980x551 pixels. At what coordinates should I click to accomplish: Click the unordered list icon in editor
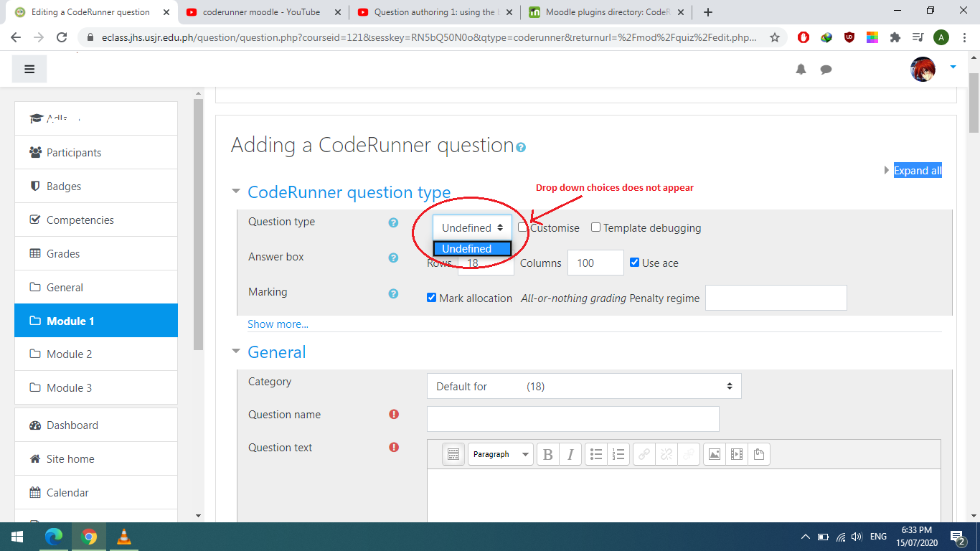(x=596, y=454)
